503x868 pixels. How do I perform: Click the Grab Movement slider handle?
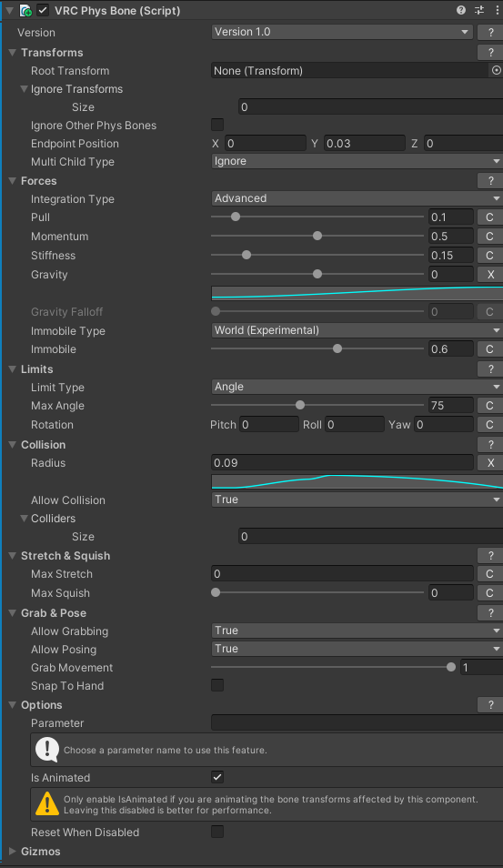click(x=451, y=667)
